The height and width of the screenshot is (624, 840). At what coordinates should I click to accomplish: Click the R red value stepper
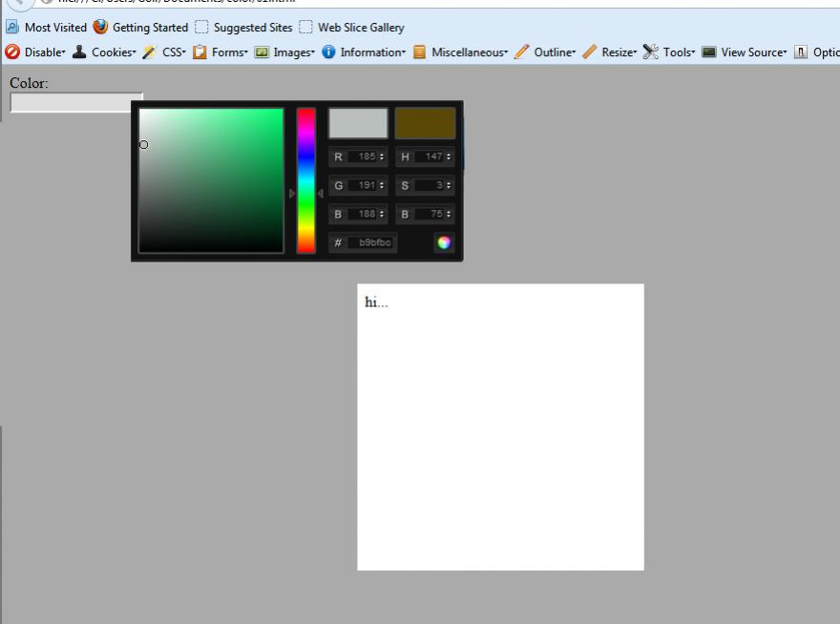tap(382, 156)
